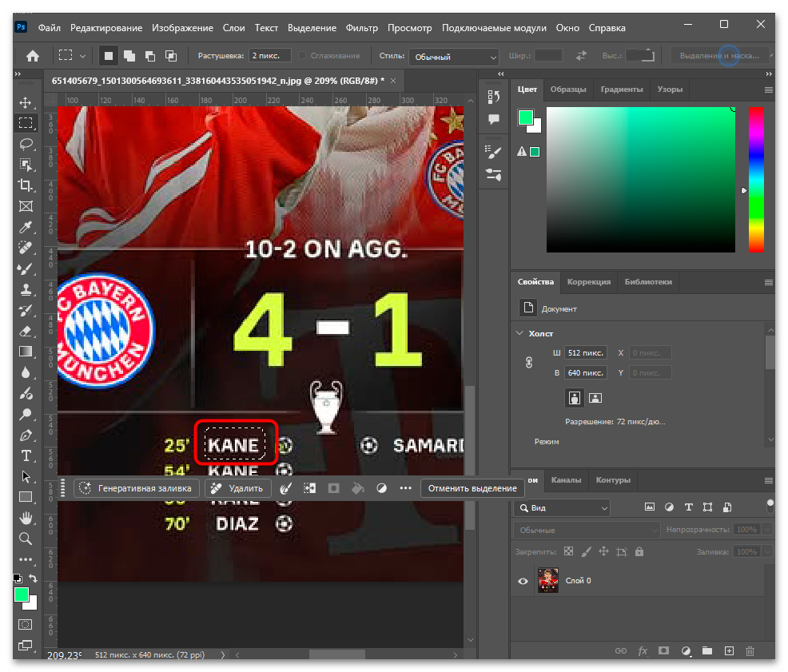Select the Crop tool
The image size is (788, 672).
click(x=26, y=185)
